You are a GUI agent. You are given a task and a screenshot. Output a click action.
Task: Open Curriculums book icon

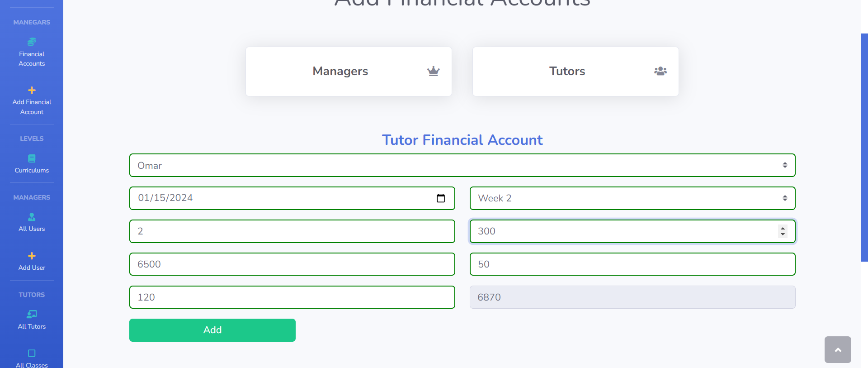[x=32, y=158]
